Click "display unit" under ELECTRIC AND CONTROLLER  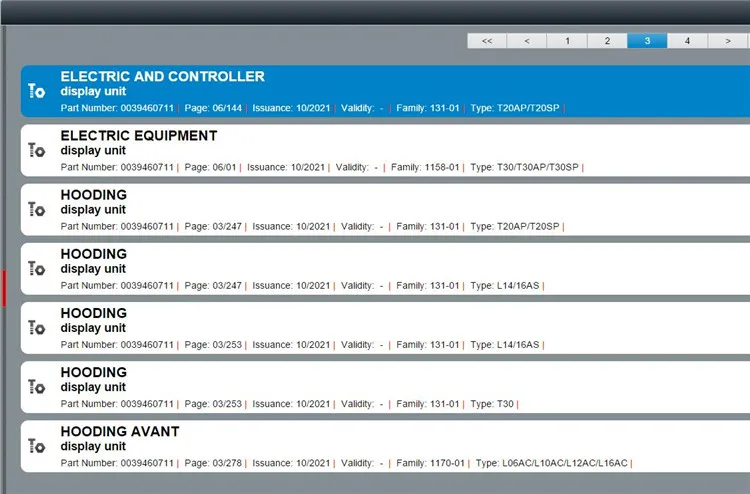[x=93, y=91]
